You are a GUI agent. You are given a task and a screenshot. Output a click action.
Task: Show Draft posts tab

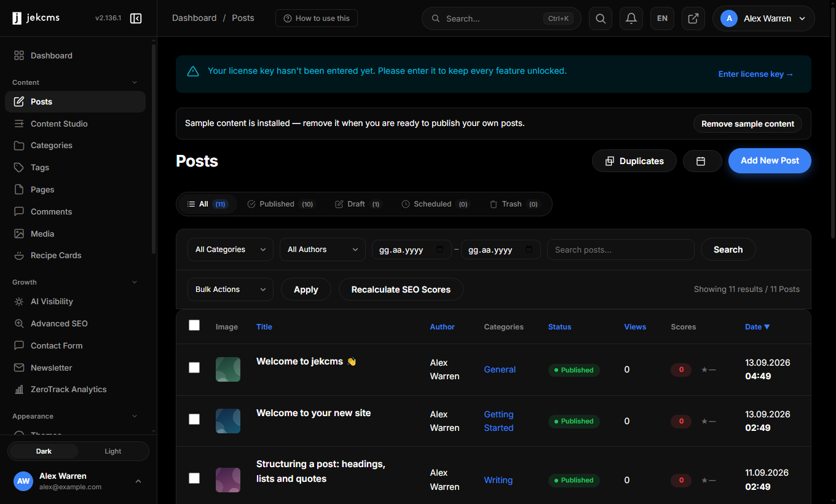pyautogui.click(x=358, y=204)
